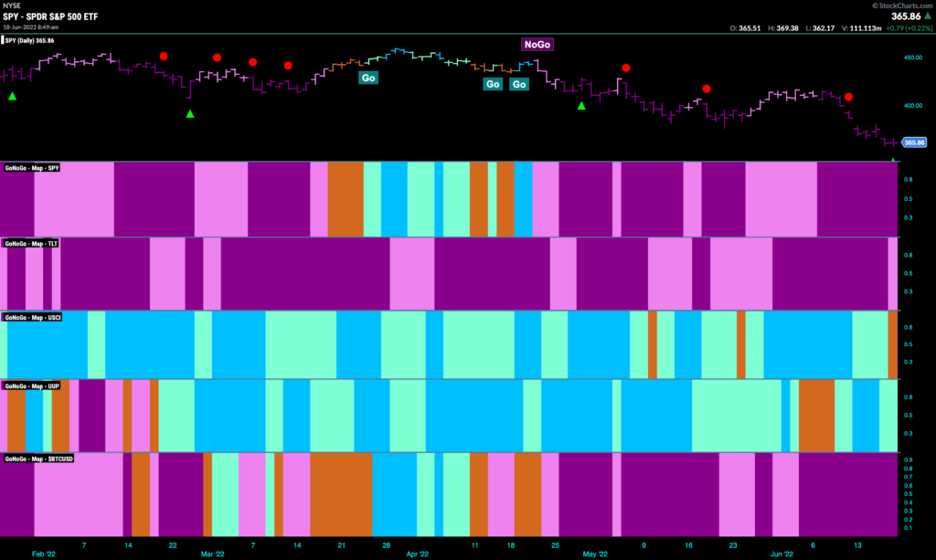
Task: Click the pink early April block in TLT map
Action: click(x=412, y=274)
